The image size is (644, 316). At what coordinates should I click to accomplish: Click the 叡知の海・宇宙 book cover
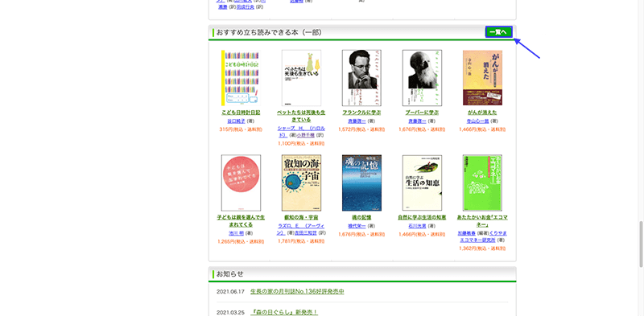pos(301,183)
